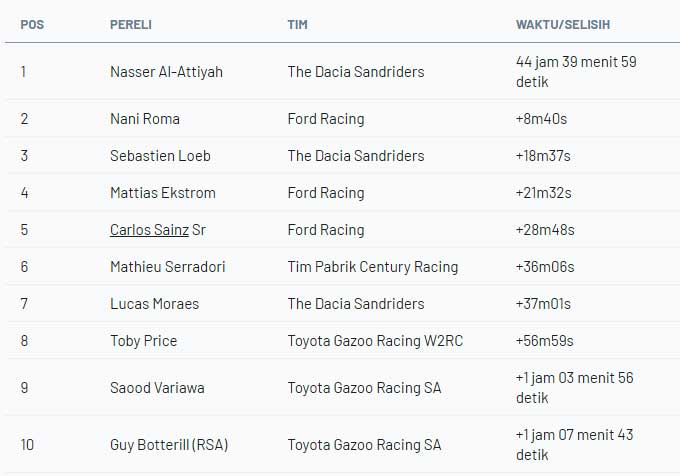The width and height of the screenshot is (680, 476).
Task: Select the Sebastien Loeb row name
Action: [160, 156]
